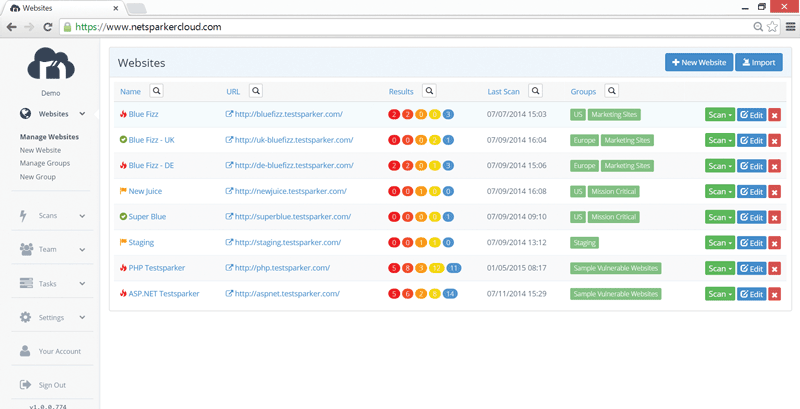Click the external link icon for bluefizz URL
The image size is (800, 409).
229,114
